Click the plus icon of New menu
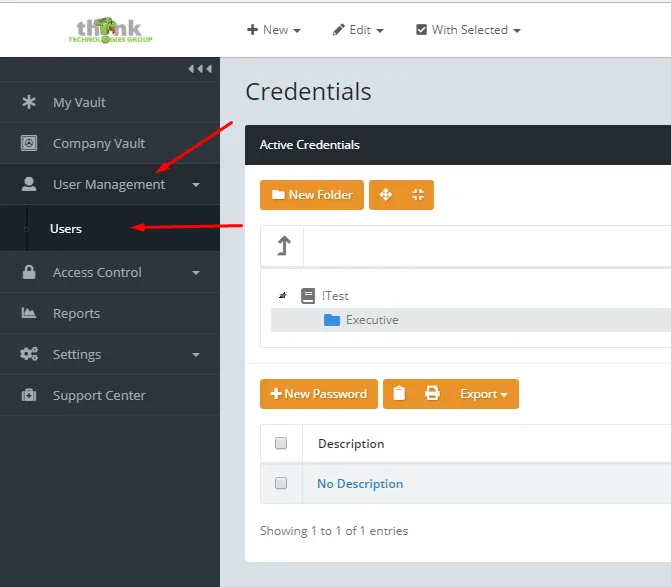This screenshot has width=671, height=587. (252, 30)
